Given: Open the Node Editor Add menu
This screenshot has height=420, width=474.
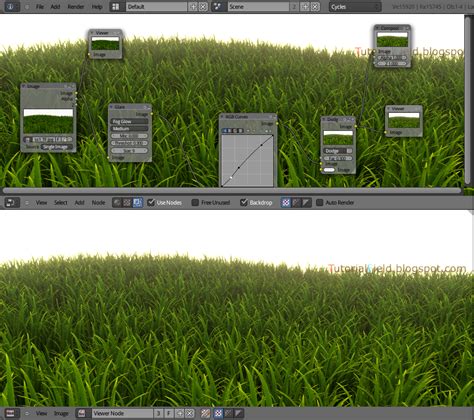Looking at the screenshot, I should click(x=79, y=202).
